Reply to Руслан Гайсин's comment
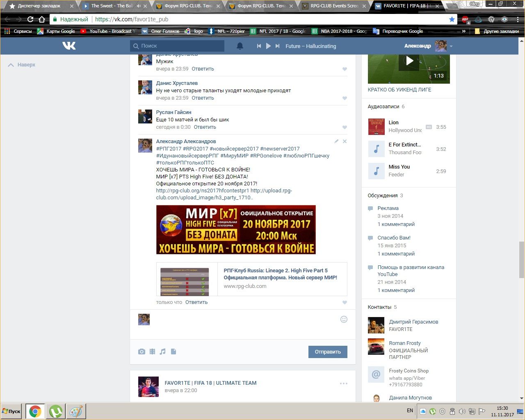Screen dimensions: 525x420 [205, 127]
